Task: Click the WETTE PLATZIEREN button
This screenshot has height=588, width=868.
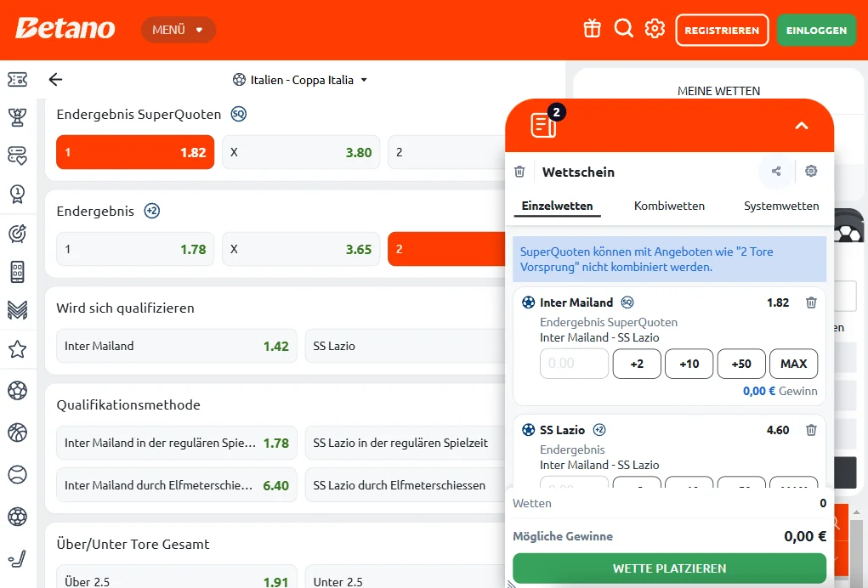Action: [669, 568]
